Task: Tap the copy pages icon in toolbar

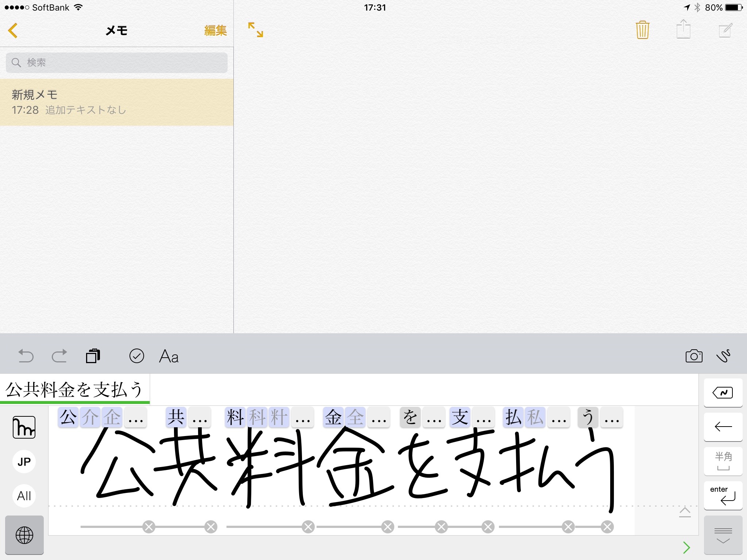Action: pyautogui.click(x=93, y=356)
